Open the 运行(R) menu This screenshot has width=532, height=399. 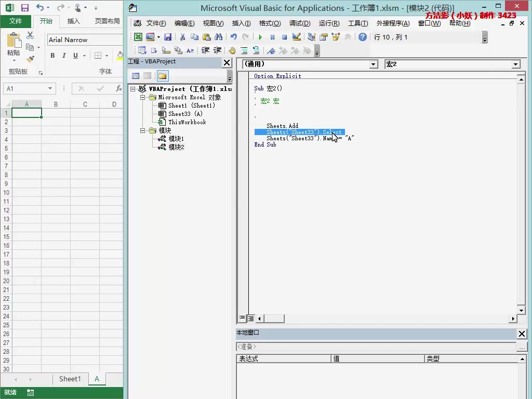(x=329, y=23)
